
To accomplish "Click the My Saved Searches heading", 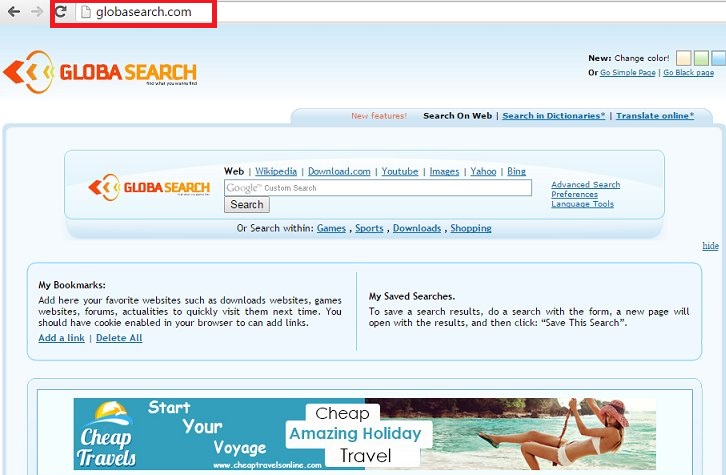I will click(412, 296).
